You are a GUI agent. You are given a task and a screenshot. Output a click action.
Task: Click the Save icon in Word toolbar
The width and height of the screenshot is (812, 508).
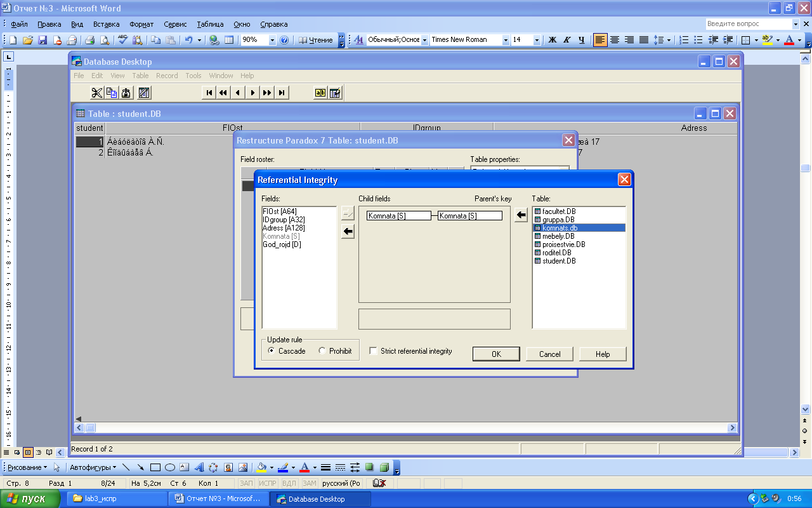pyautogui.click(x=43, y=40)
